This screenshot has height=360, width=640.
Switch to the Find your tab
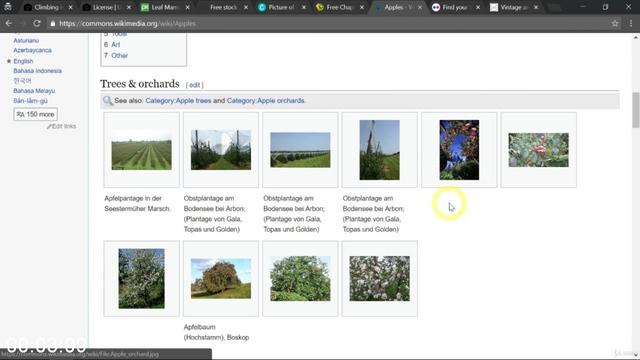point(454,7)
